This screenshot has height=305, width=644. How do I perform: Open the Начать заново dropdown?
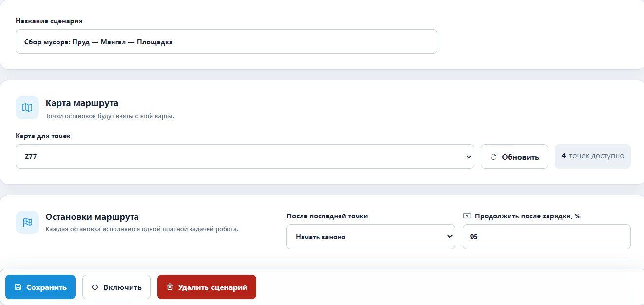tap(371, 237)
